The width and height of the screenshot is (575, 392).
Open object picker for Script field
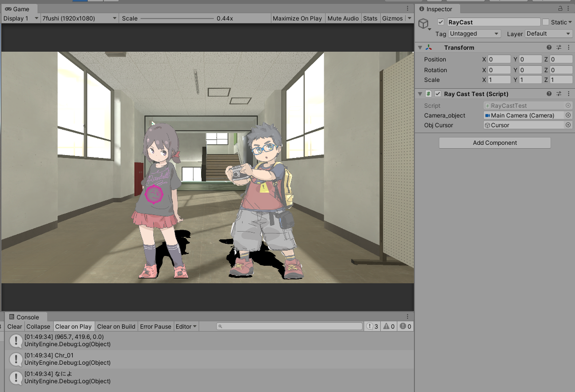568,105
